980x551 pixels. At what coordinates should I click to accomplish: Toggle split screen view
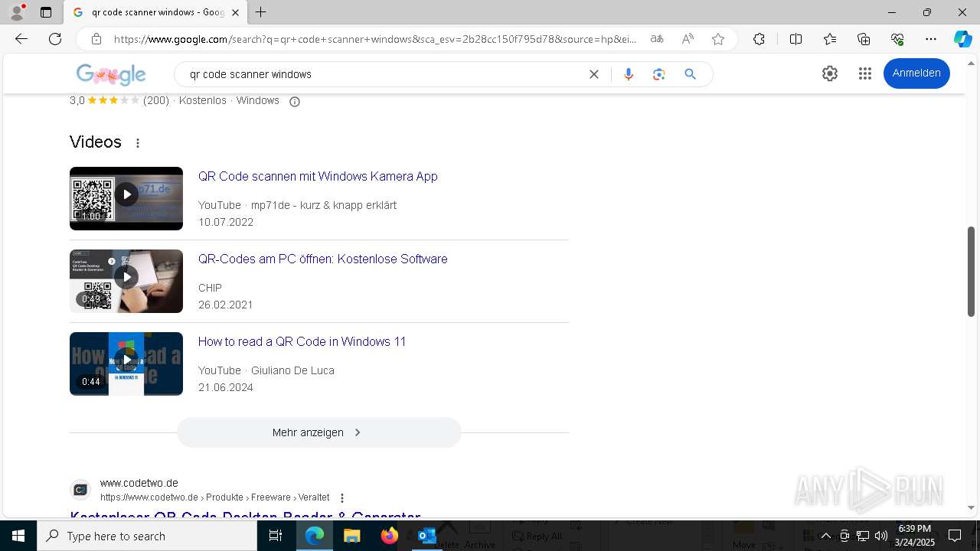point(795,39)
